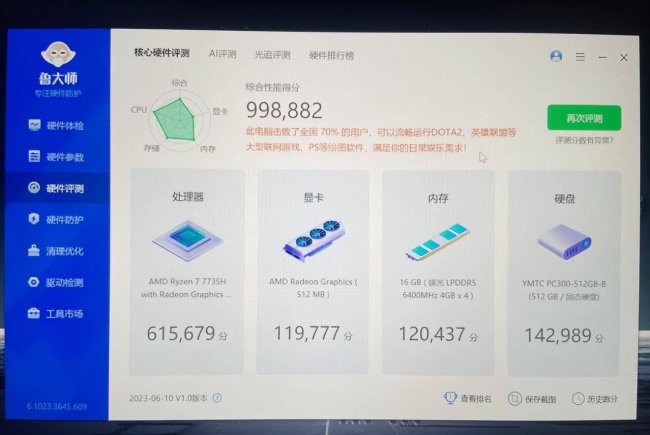650x435 pixels.
Task: Click the disk score 142,989
Action: click(558, 335)
